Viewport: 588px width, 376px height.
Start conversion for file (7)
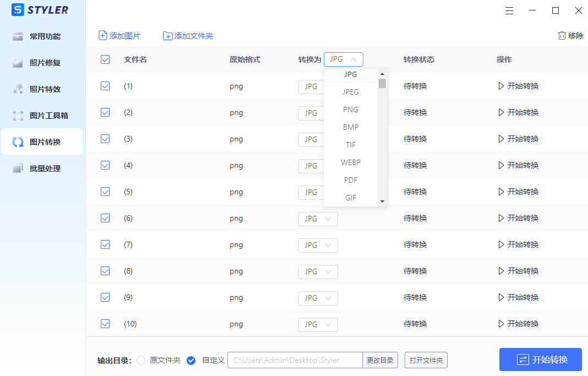pyautogui.click(x=519, y=244)
